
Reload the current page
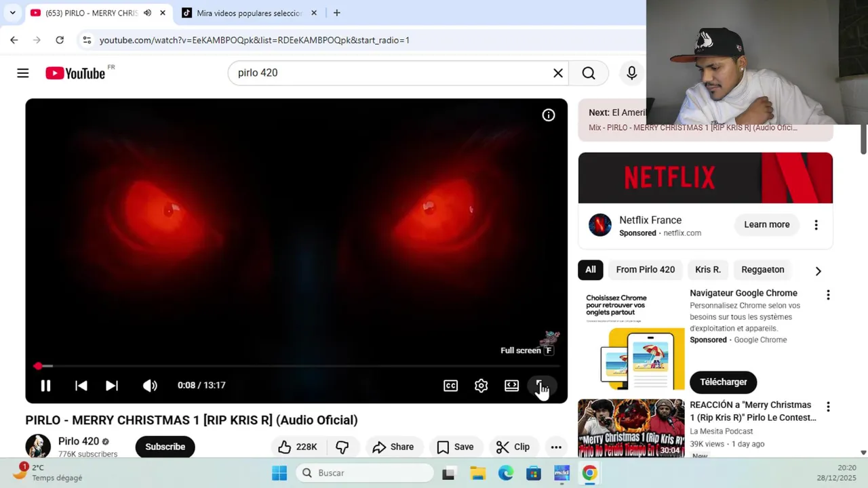click(60, 40)
